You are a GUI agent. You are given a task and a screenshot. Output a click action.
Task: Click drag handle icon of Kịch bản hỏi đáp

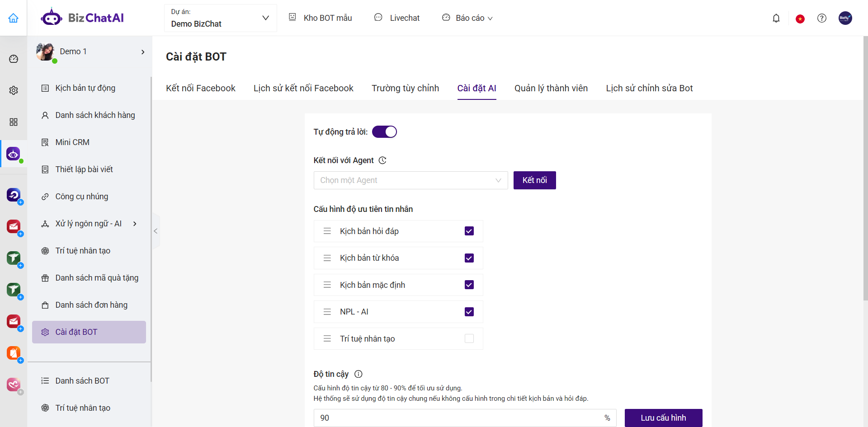point(327,231)
